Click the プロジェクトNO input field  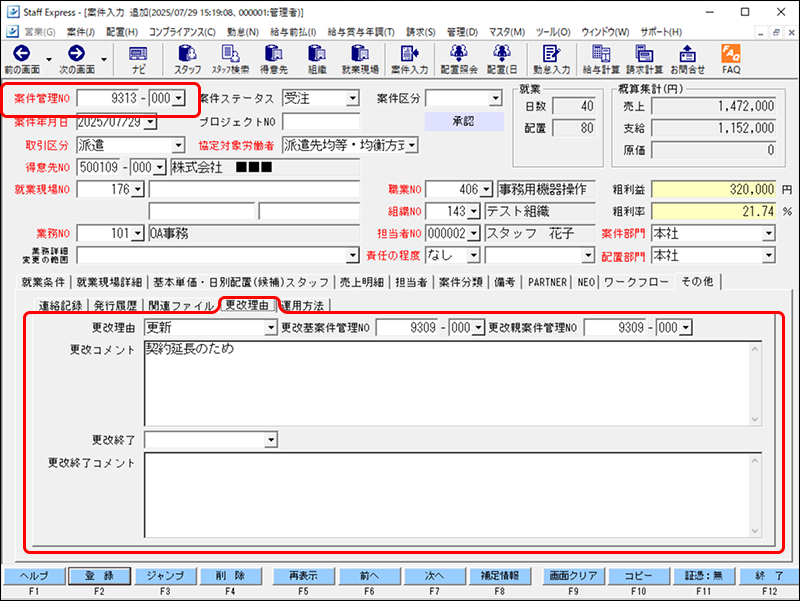321,122
